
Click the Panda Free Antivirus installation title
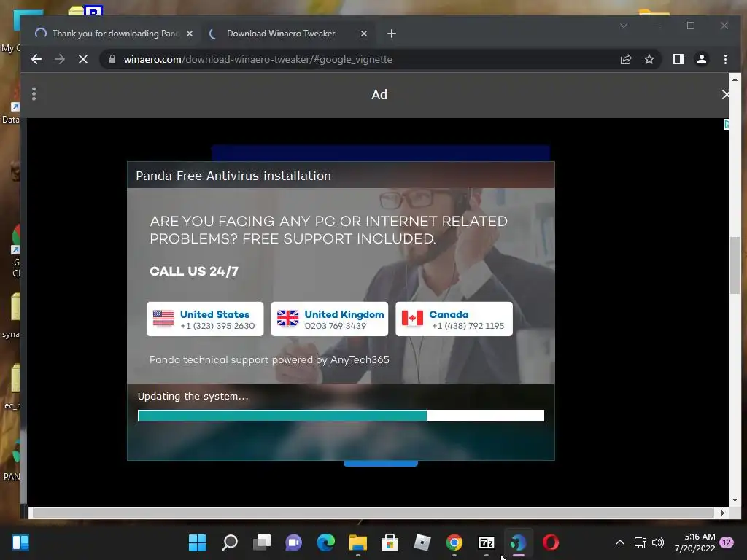233,176
